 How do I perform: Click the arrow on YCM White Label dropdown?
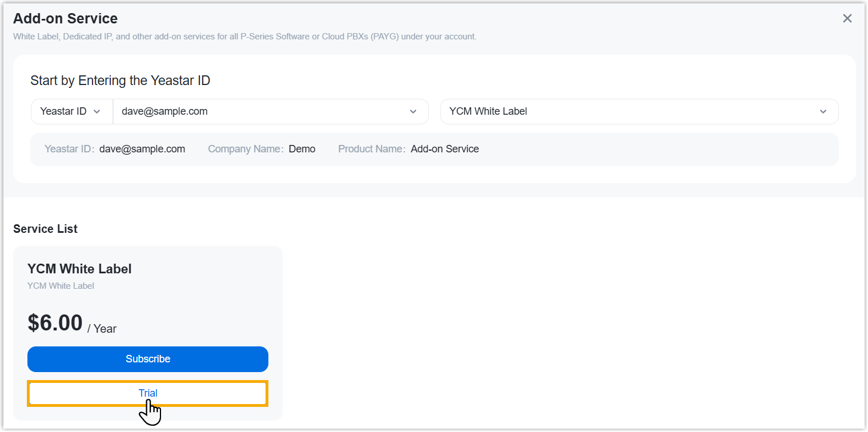[x=823, y=111]
